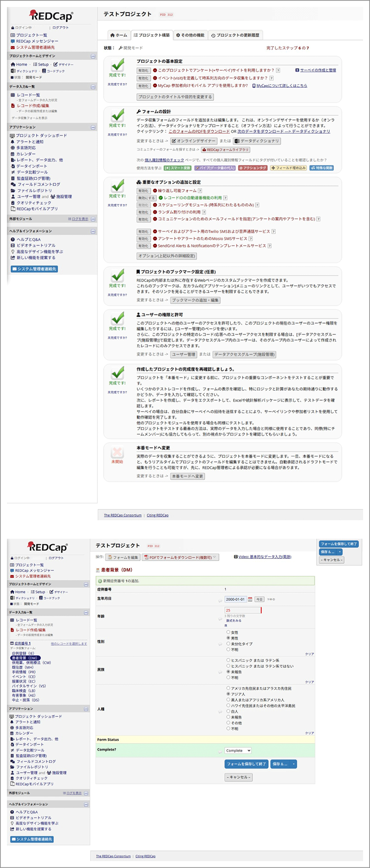This screenshot has height=868, width=370.
Task: Click the yellow フィールド埋め込み tag button
Action: click(x=289, y=168)
